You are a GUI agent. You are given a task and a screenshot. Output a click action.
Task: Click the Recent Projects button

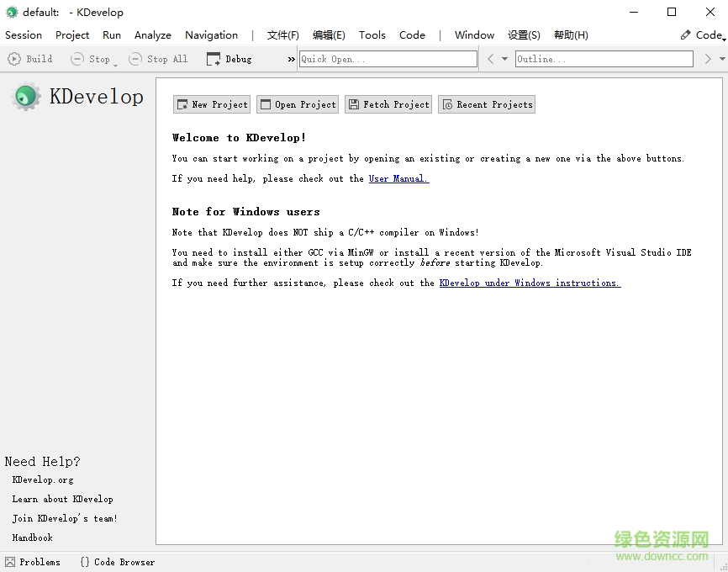(x=487, y=104)
